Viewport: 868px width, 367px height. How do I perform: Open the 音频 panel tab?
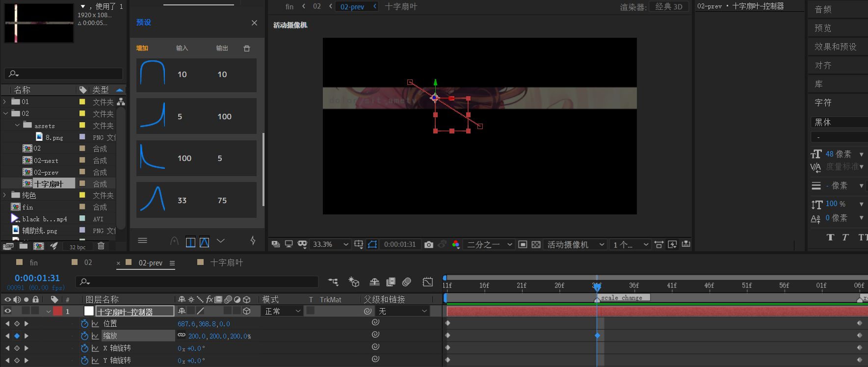click(x=823, y=9)
